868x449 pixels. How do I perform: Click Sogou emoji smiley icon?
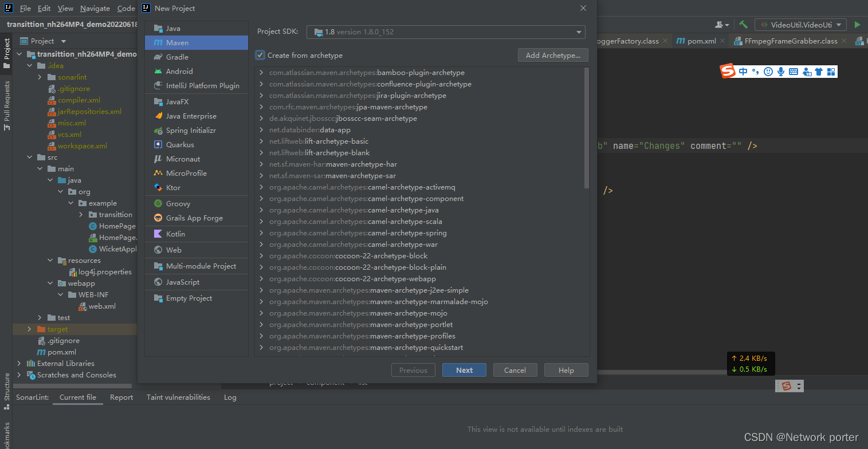768,72
